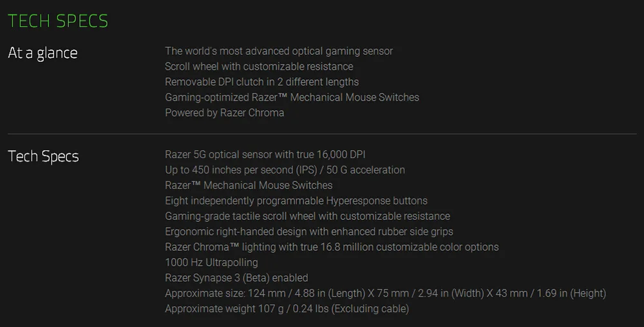The height and width of the screenshot is (327, 644).
Task: Click 'The world's most advanced optical gaming sensor'
Action: 279,51
